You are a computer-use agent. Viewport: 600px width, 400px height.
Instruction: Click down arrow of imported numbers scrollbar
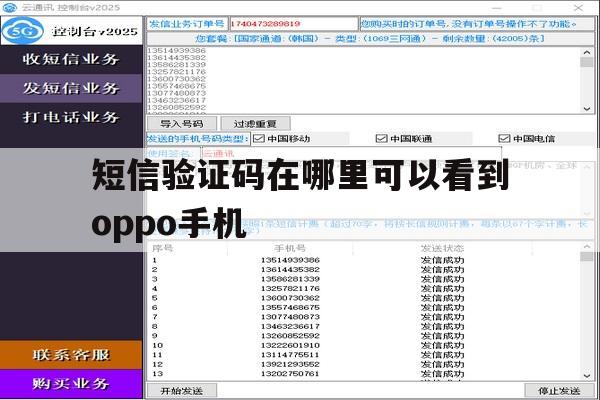[587, 109]
